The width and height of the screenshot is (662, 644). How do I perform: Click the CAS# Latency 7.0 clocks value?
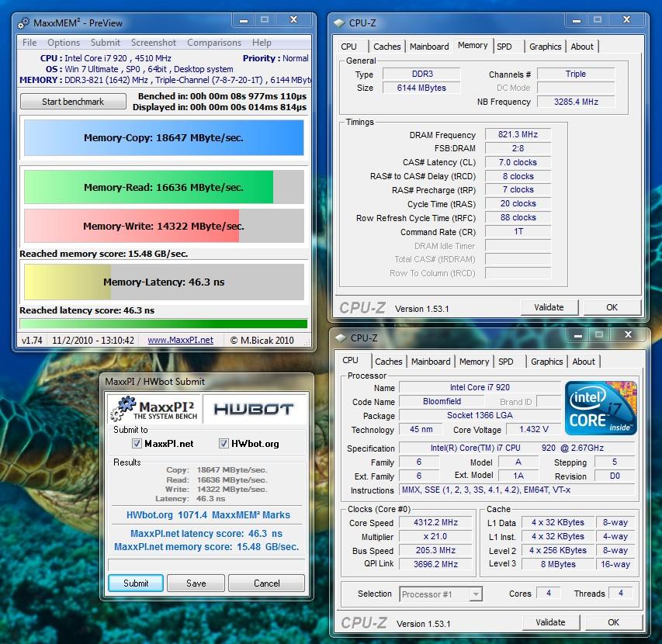click(518, 162)
